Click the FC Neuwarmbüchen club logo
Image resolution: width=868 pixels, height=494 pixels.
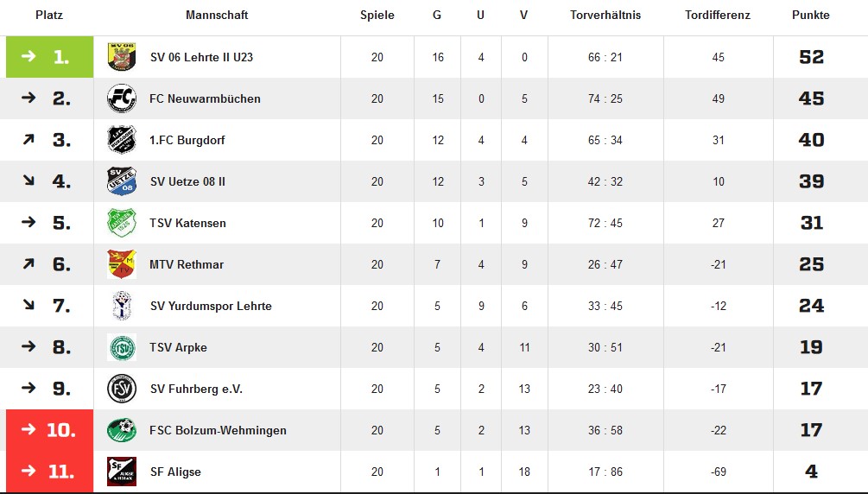click(x=122, y=98)
